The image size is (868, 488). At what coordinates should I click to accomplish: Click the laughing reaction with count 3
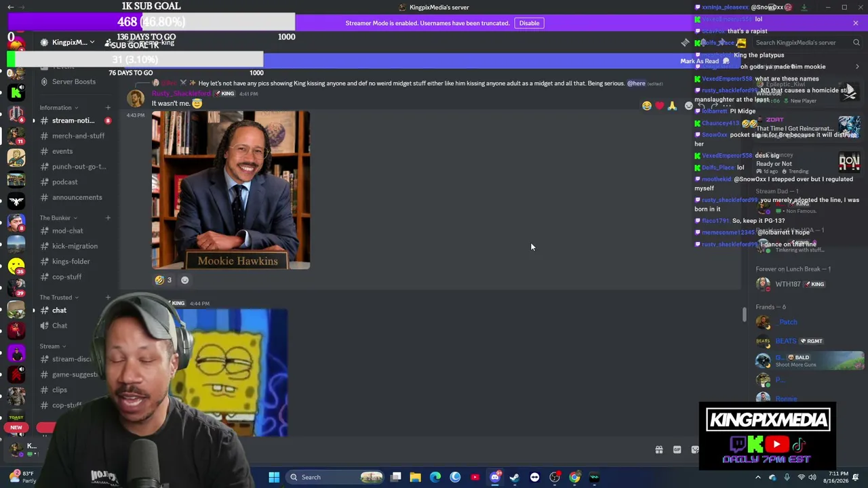point(163,280)
